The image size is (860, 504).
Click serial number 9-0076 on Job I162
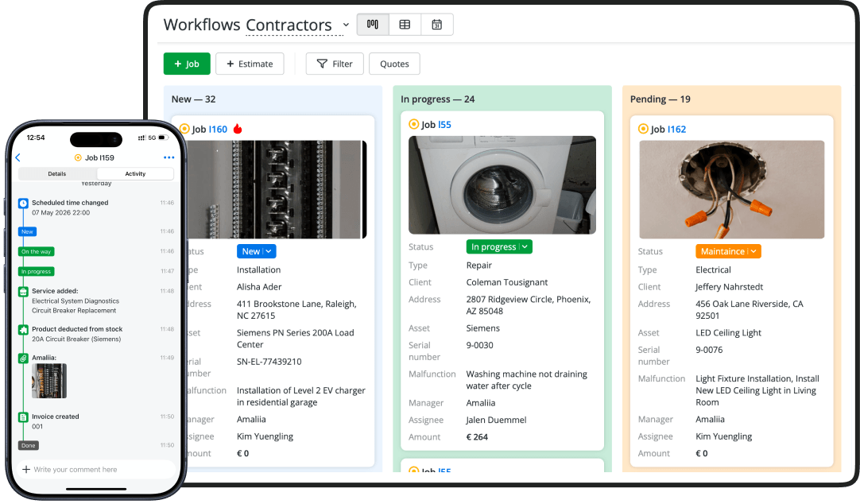709,350
